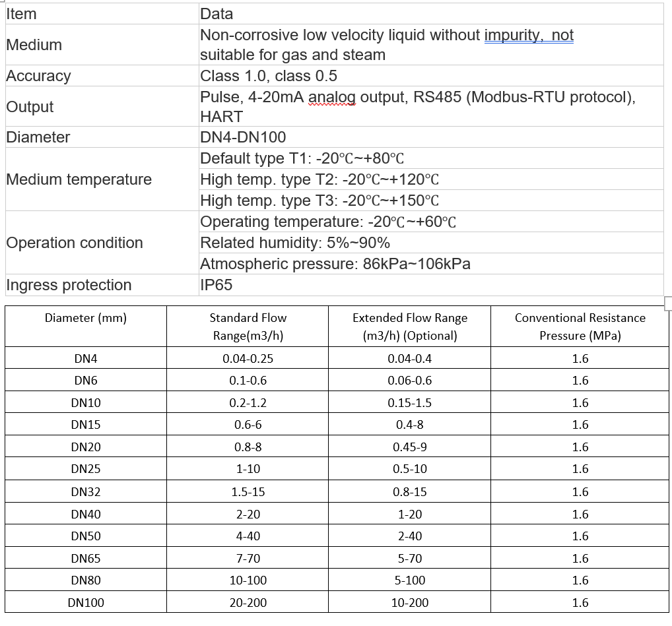
Task: Click the "Item" header cell
Action: [22, 14]
